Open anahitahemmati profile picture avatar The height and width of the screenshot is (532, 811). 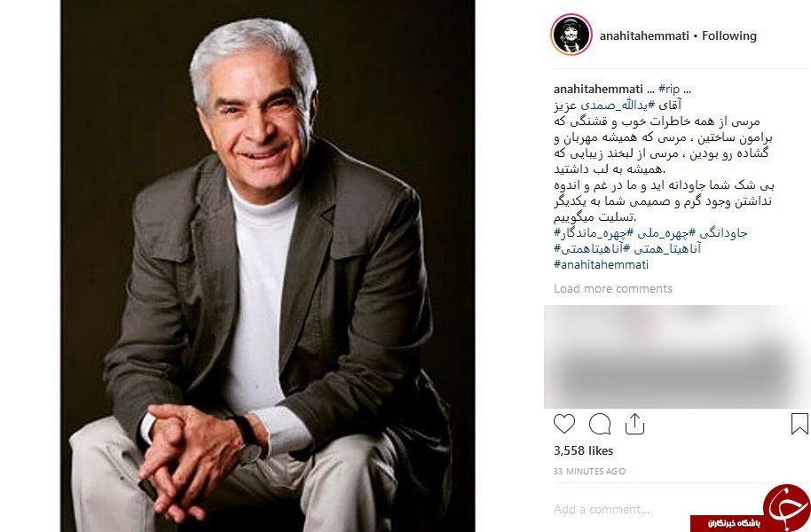click(x=571, y=35)
